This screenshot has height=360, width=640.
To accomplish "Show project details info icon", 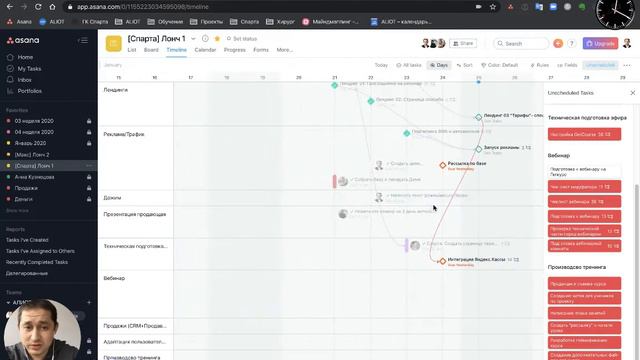I will [x=205, y=39].
